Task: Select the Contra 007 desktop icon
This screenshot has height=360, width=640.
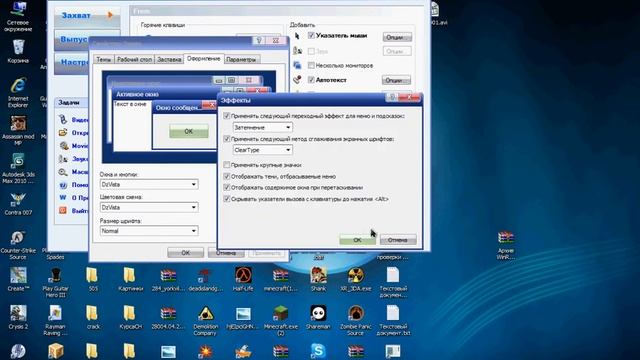Action: pyautogui.click(x=18, y=204)
